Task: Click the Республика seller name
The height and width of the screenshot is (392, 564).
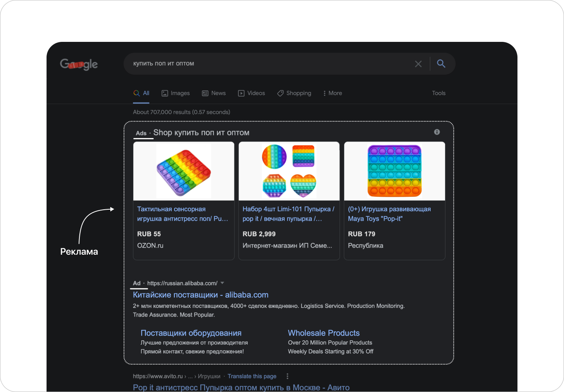Action: [366, 246]
